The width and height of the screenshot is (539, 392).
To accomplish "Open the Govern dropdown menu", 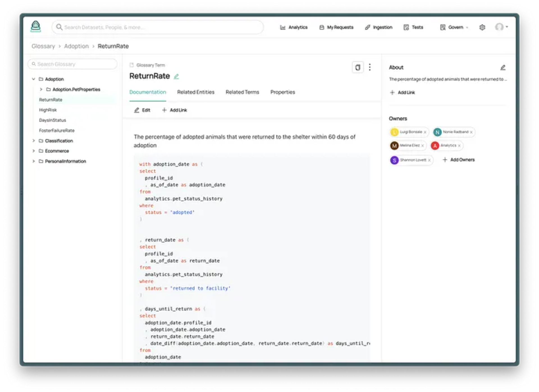I will (454, 27).
